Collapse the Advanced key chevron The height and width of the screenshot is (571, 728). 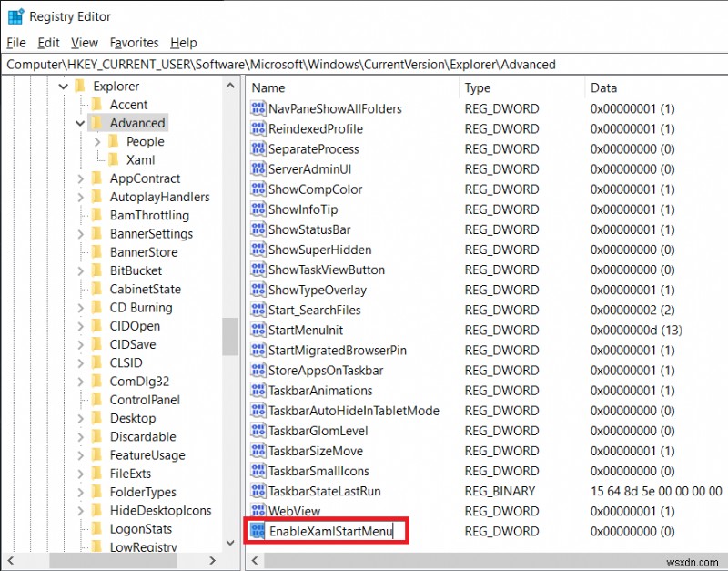80,122
